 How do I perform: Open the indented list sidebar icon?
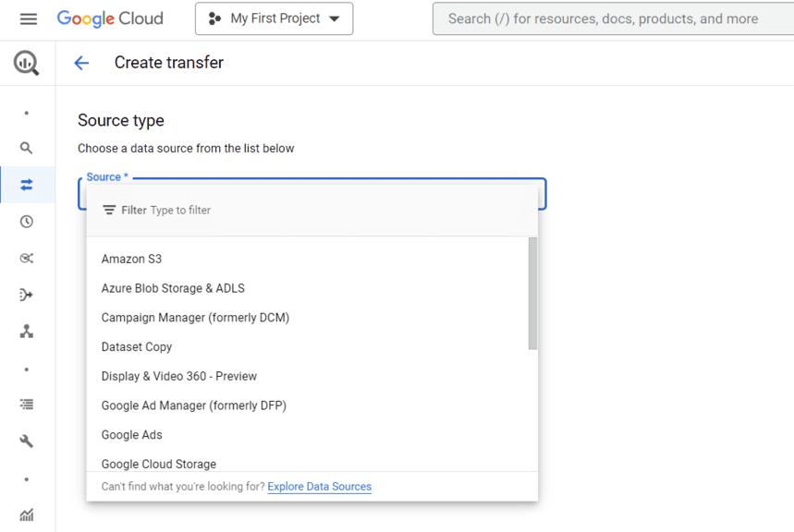(26, 404)
